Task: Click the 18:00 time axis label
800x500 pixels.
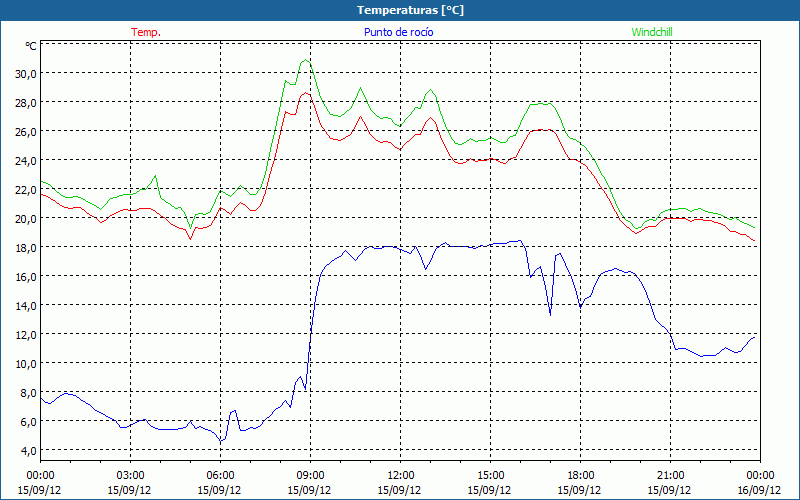Action: pyautogui.click(x=580, y=476)
